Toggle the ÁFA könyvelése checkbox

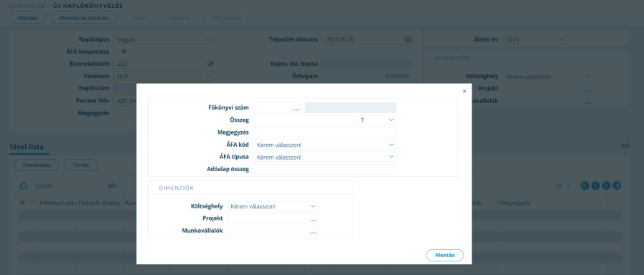click(x=124, y=52)
